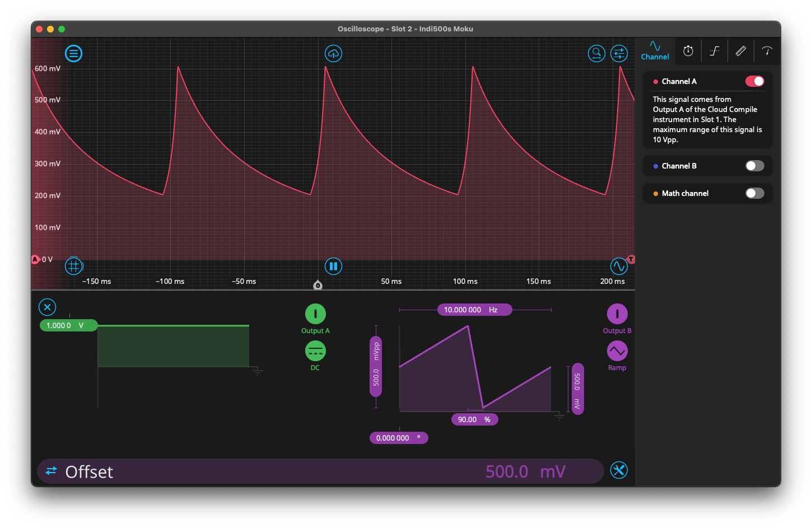This screenshot has width=812, height=528.
Task: Click the Offset 500.0 mV value bar
Action: tap(320, 471)
